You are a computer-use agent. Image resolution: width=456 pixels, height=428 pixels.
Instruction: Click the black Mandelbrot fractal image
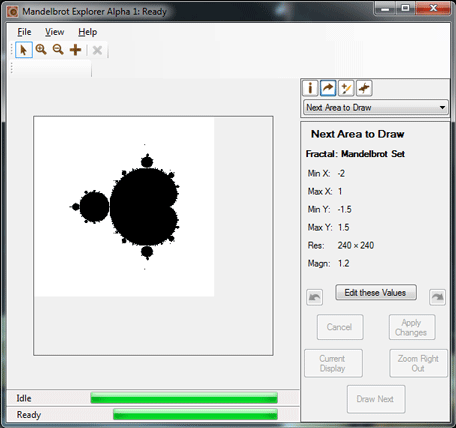point(124,207)
